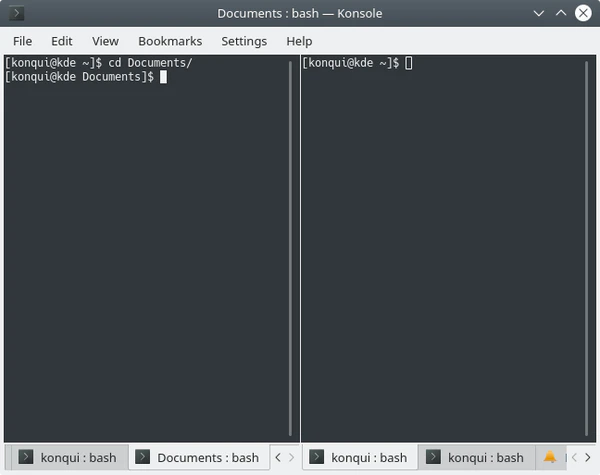
Task: Click the Konsole app icon in title bar
Action: (x=16, y=14)
